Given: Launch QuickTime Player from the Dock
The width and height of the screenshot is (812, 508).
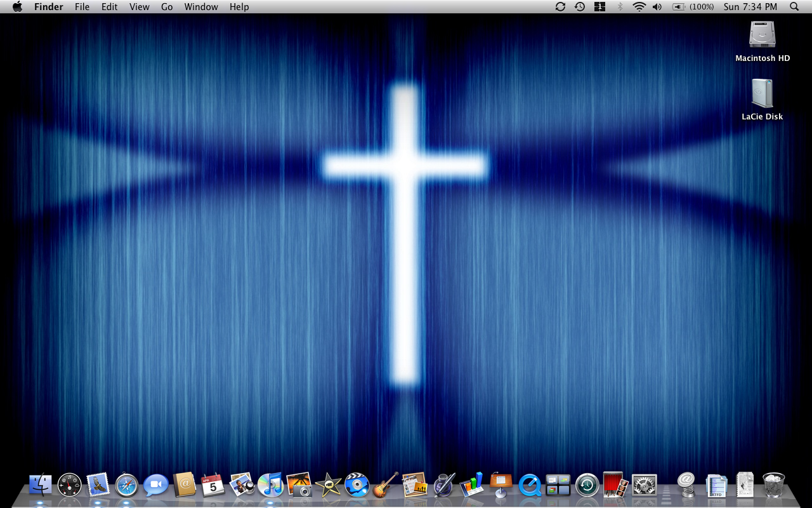Looking at the screenshot, I should [x=529, y=486].
